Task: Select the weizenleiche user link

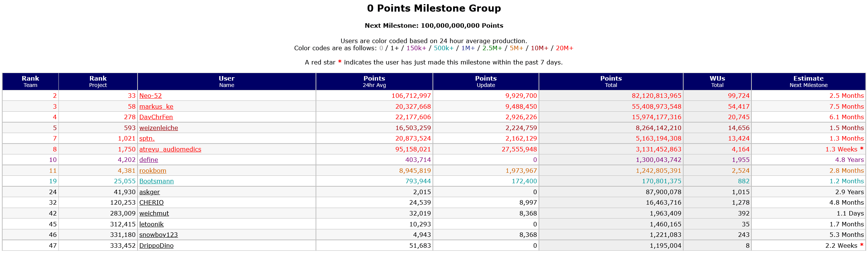Action: pos(159,128)
